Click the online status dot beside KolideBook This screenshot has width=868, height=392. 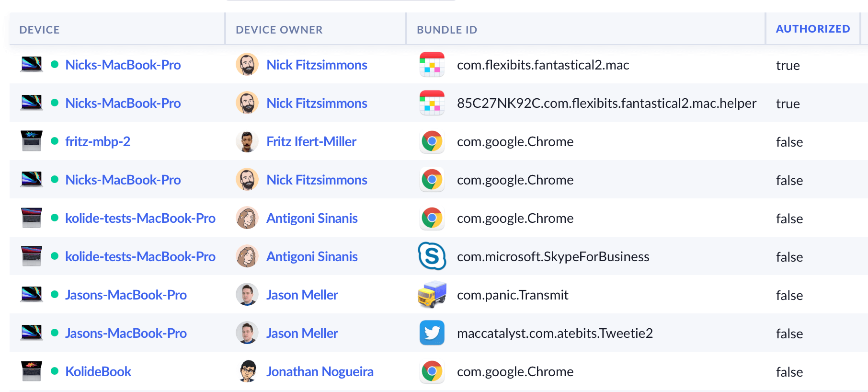coord(55,371)
